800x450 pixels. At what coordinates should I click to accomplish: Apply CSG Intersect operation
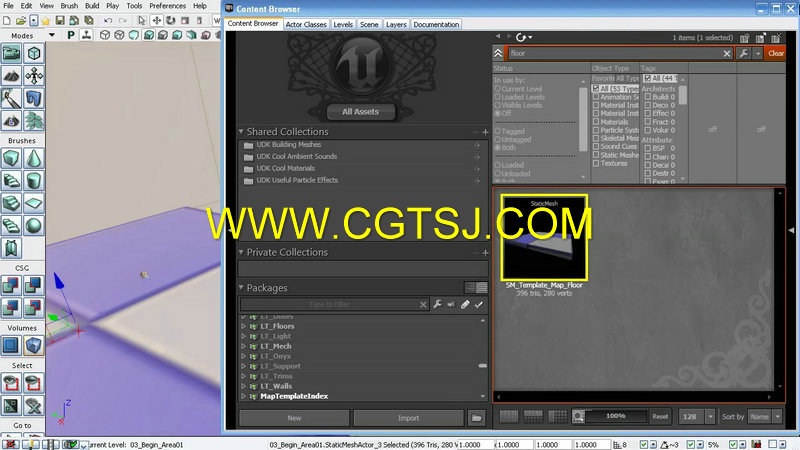pyautogui.click(x=11, y=308)
